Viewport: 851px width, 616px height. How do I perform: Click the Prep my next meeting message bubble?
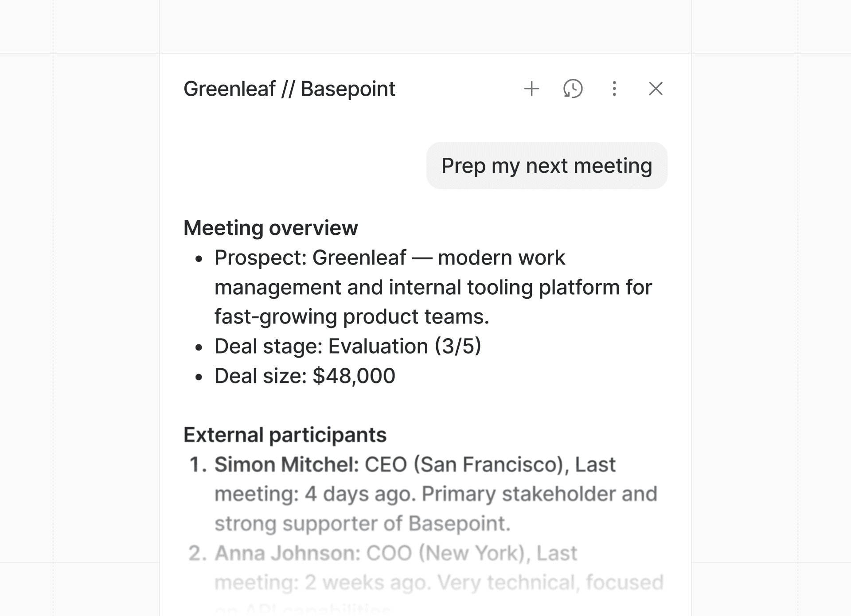546,166
